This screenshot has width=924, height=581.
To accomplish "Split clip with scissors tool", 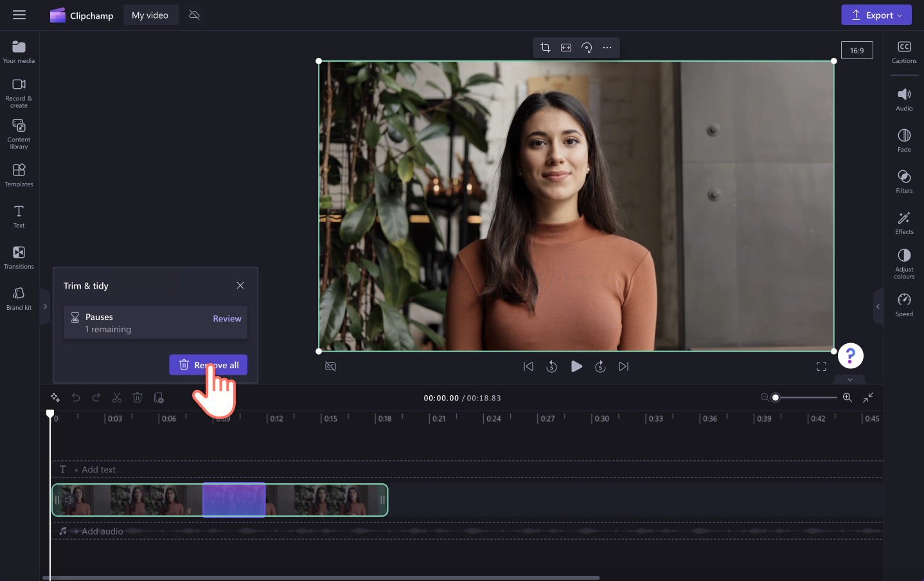I will pyautogui.click(x=117, y=398).
